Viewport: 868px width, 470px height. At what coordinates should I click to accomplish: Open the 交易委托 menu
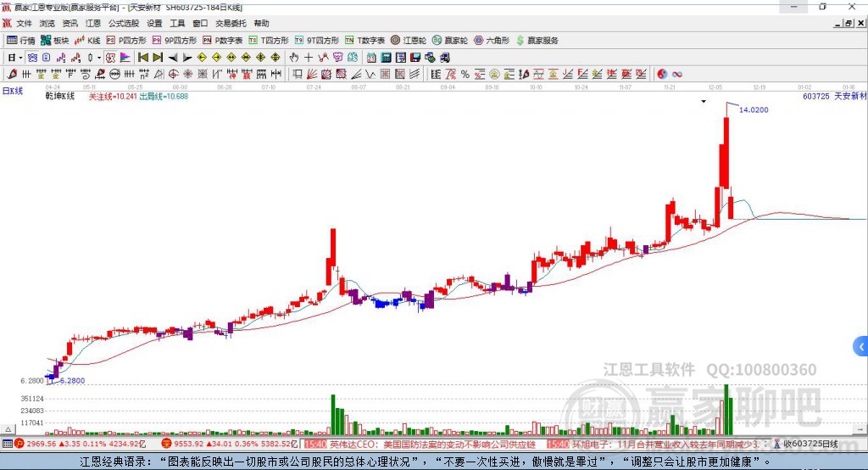tap(231, 23)
